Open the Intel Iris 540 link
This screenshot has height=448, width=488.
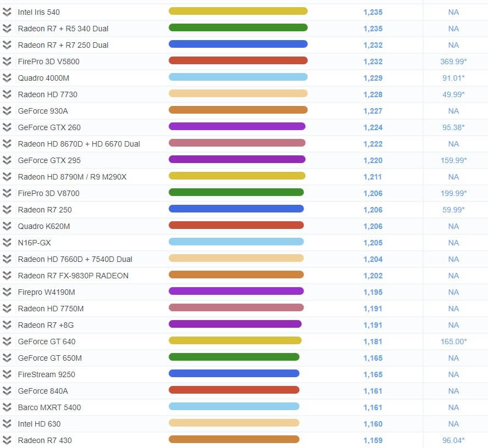(x=38, y=12)
